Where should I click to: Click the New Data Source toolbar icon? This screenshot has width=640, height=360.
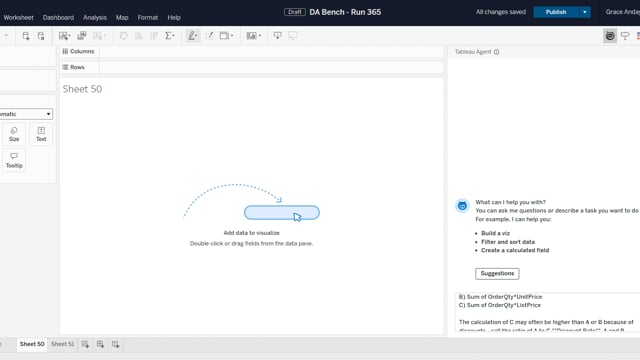pos(26,36)
